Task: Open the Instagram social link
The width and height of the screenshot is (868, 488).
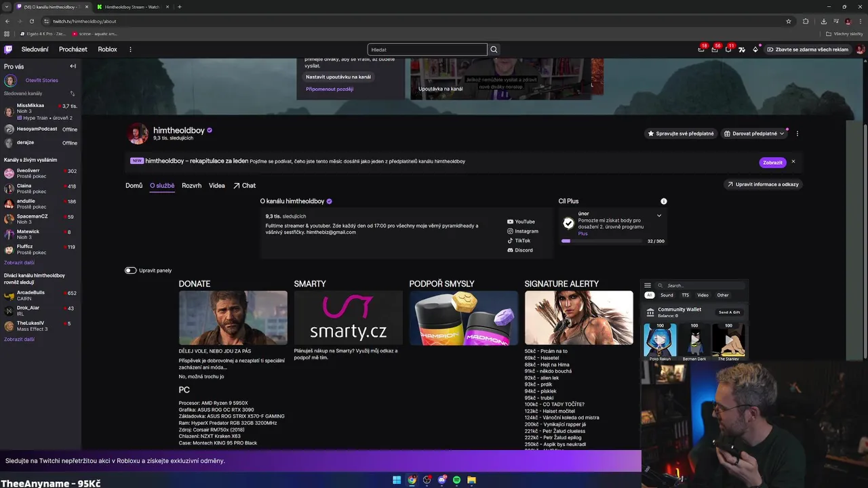Action: click(x=523, y=231)
